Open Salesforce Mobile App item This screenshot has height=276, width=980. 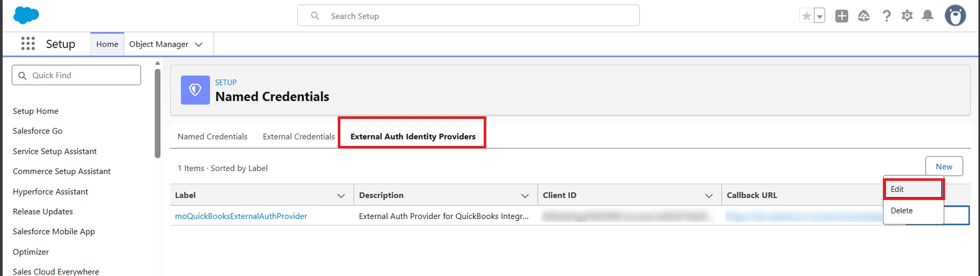point(54,231)
